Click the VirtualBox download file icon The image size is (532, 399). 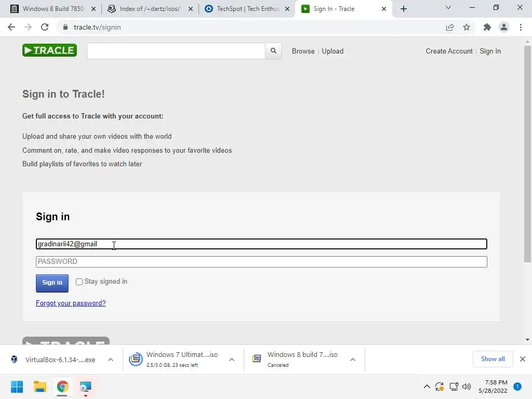pos(14,359)
